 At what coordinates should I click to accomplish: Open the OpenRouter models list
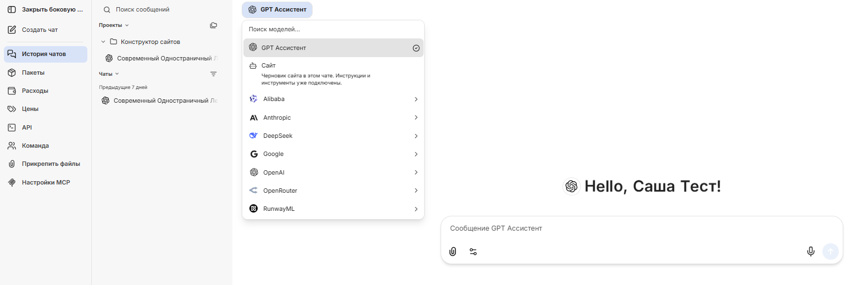(x=333, y=191)
